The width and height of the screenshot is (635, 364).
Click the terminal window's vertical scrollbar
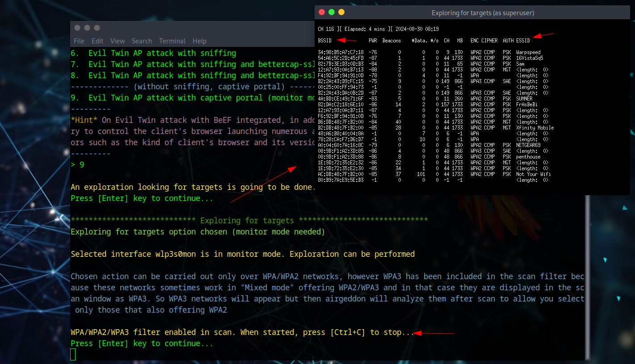588,277
